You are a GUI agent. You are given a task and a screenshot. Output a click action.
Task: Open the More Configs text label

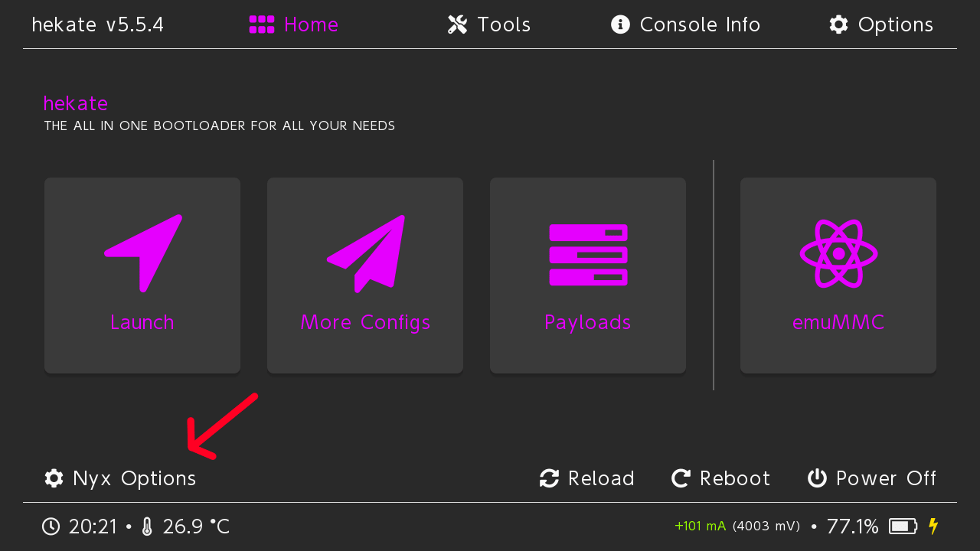click(365, 322)
